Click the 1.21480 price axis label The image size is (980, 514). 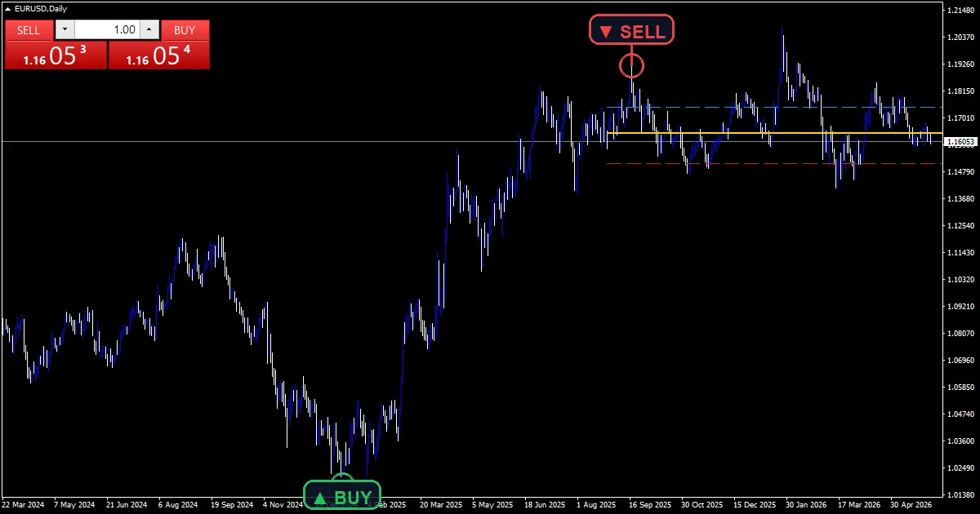[961, 11]
